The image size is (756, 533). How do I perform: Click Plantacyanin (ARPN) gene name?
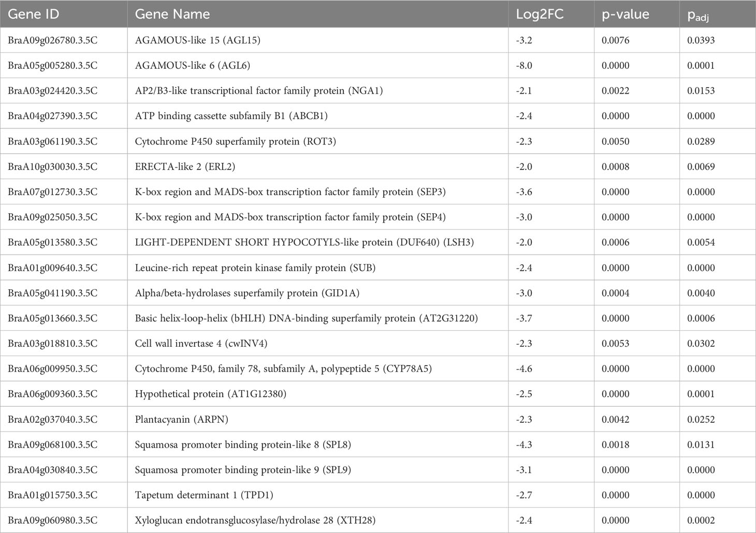[x=181, y=420]
